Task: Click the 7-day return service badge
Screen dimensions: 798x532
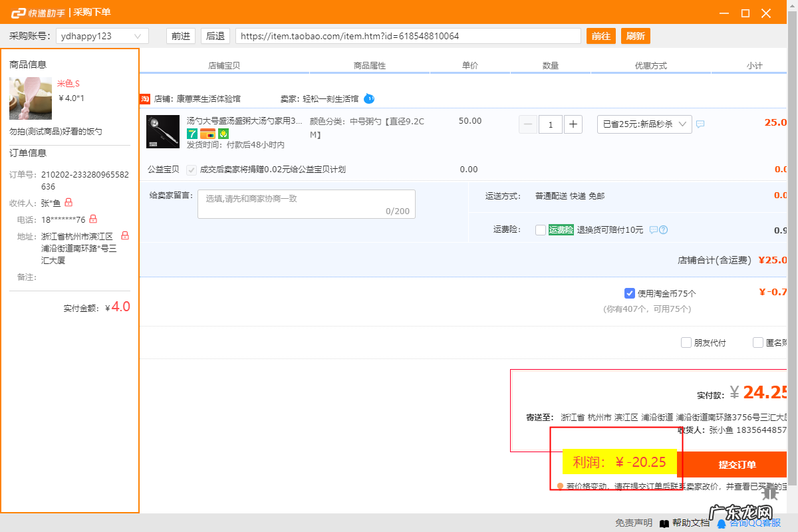Action: pos(193,134)
